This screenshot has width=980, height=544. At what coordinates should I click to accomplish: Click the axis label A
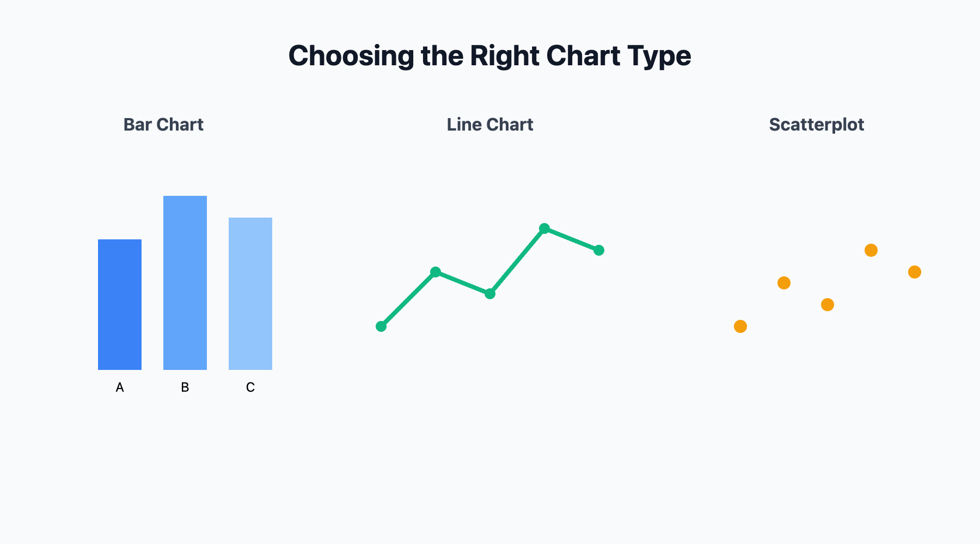(x=120, y=387)
